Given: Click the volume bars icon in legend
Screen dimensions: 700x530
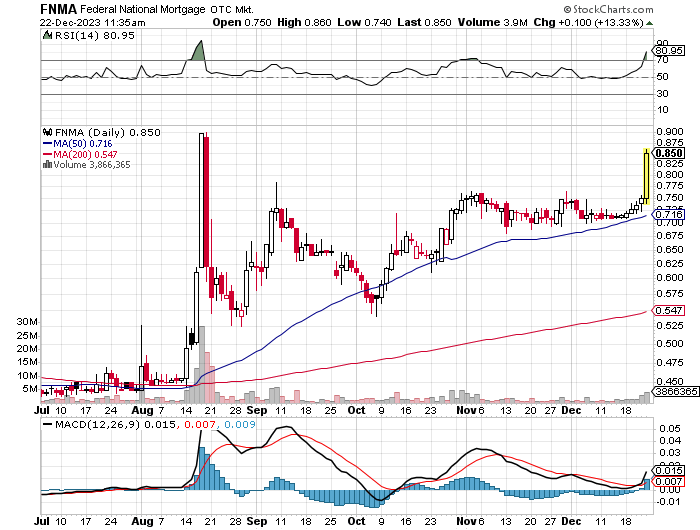Looking at the screenshot, I should [x=47, y=165].
